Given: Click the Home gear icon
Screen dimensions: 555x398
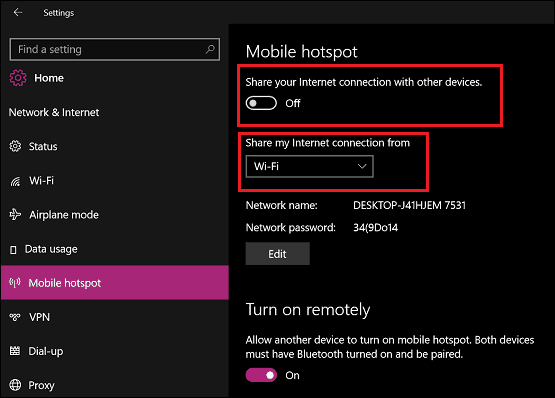Looking at the screenshot, I should click(18, 78).
